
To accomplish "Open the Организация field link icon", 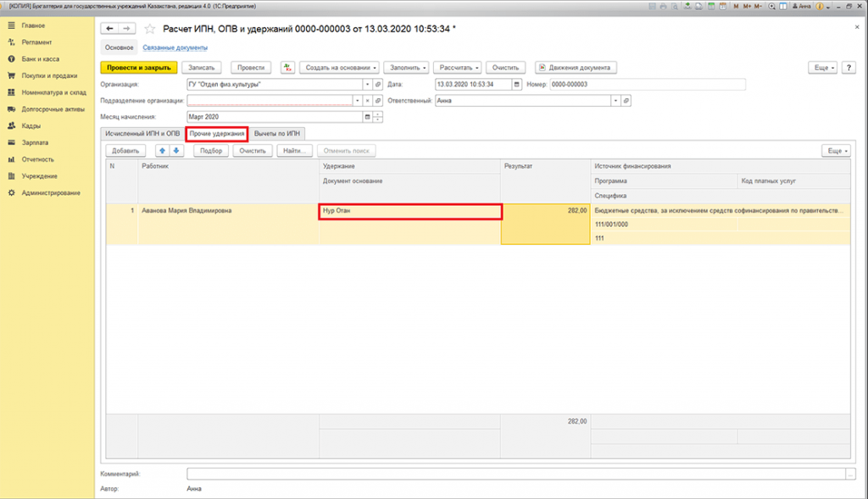I will (378, 85).
